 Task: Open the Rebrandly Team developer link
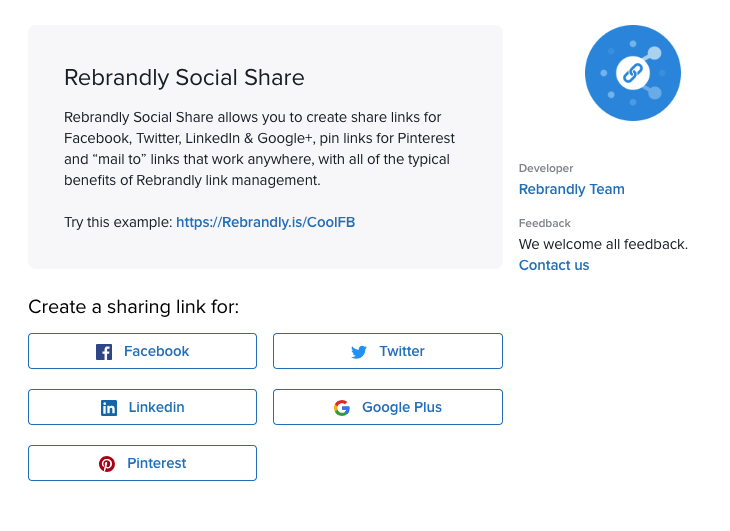tap(572, 189)
